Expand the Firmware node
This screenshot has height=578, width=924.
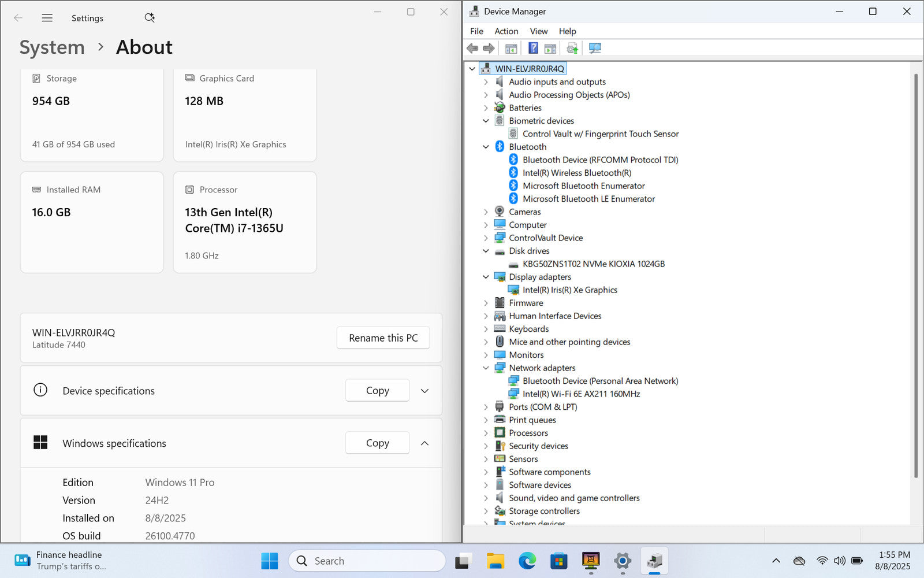[486, 303]
